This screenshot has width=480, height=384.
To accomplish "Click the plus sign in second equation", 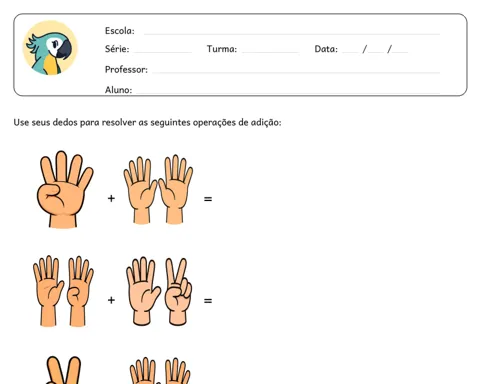I will (x=111, y=300).
